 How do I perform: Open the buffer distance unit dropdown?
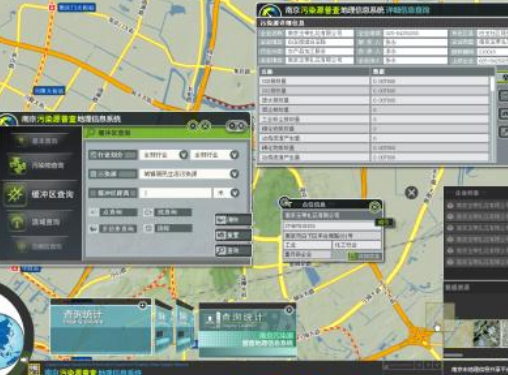pos(235,193)
